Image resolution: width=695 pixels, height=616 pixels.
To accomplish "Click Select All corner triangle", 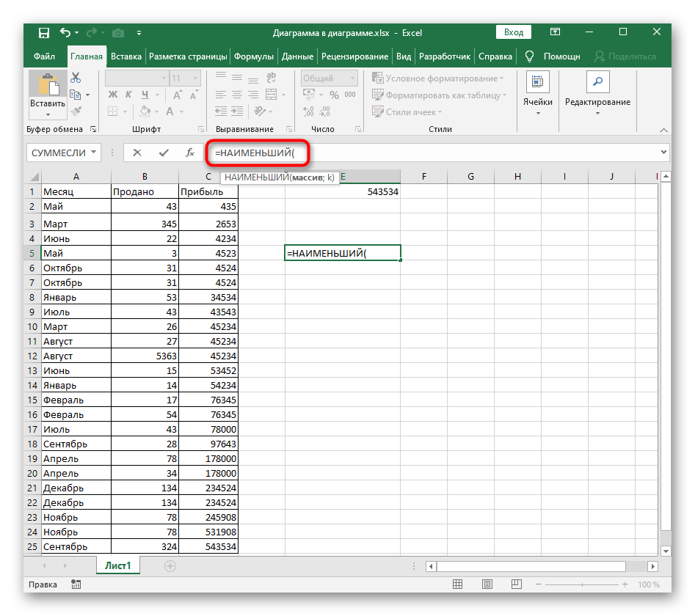I will tap(34, 177).
